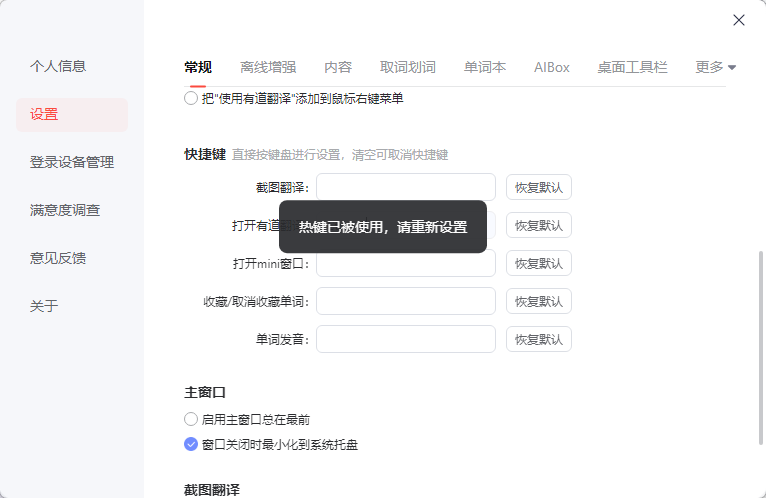Expand the 更多 dropdown tab

coord(715,68)
